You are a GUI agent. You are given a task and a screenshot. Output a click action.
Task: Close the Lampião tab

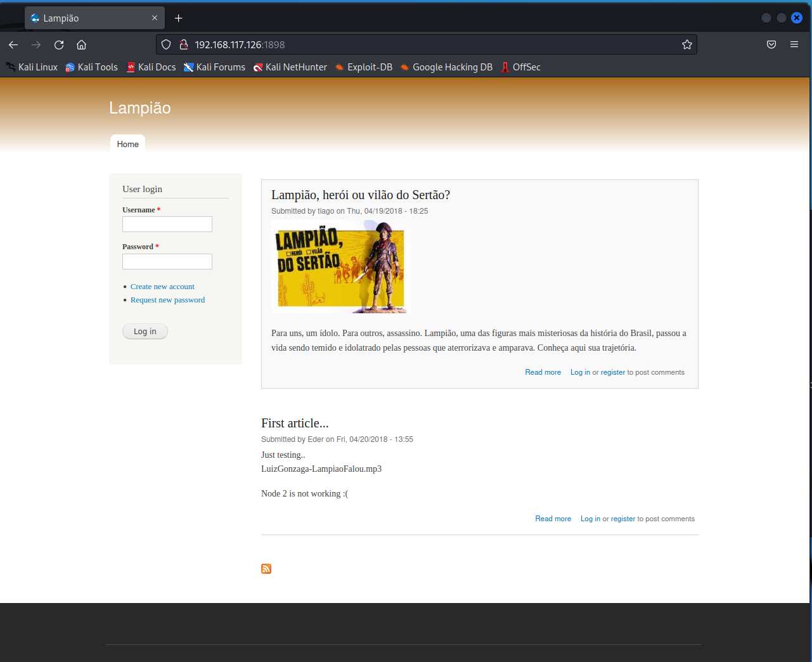[x=155, y=18]
